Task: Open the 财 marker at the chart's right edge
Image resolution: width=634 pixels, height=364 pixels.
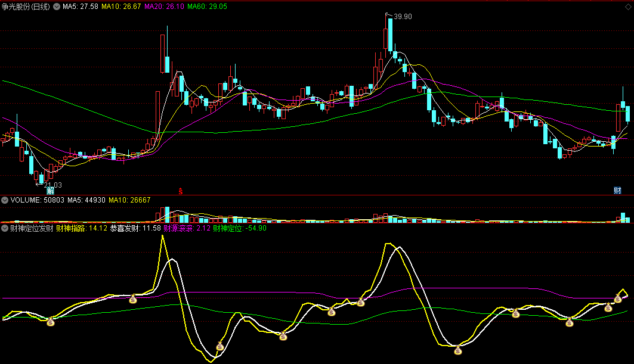Action: [617, 191]
